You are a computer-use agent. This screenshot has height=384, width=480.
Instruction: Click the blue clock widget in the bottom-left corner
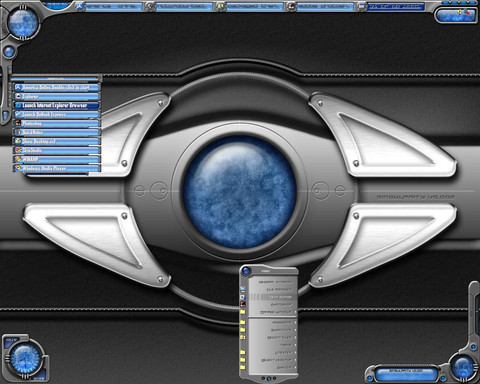[x=25, y=359]
